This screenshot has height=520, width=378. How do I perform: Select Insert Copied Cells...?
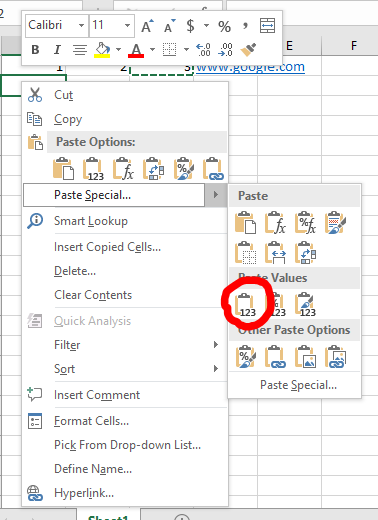tap(107, 247)
